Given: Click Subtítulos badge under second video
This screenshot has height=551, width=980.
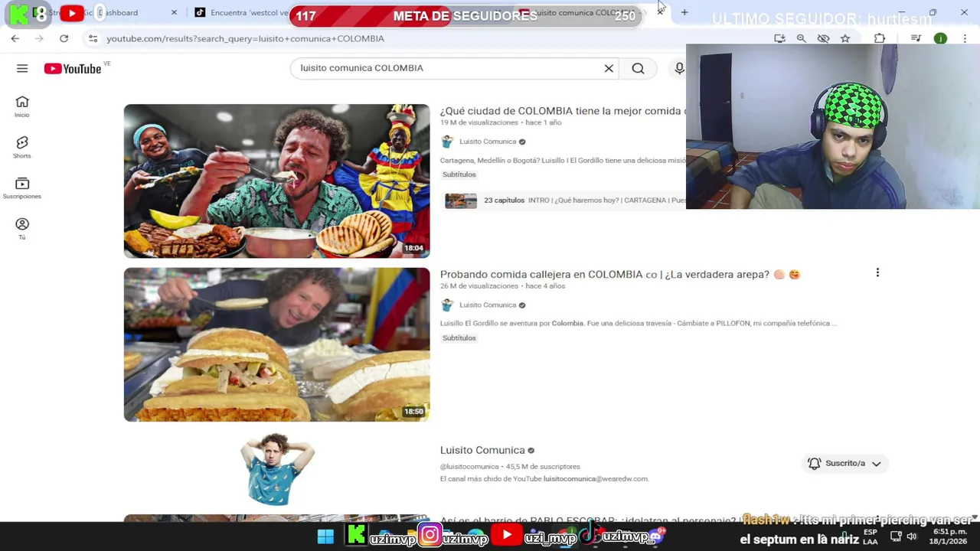Looking at the screenshot, I should point(459,338).
